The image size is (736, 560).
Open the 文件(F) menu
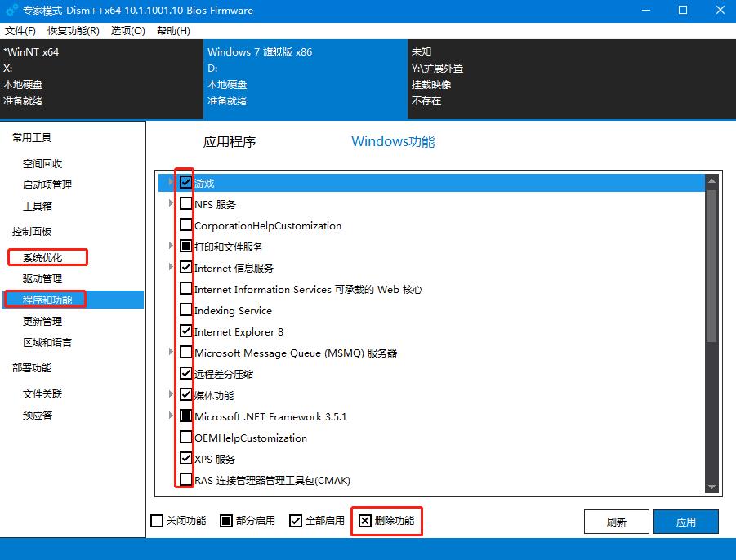pos(20,30)
